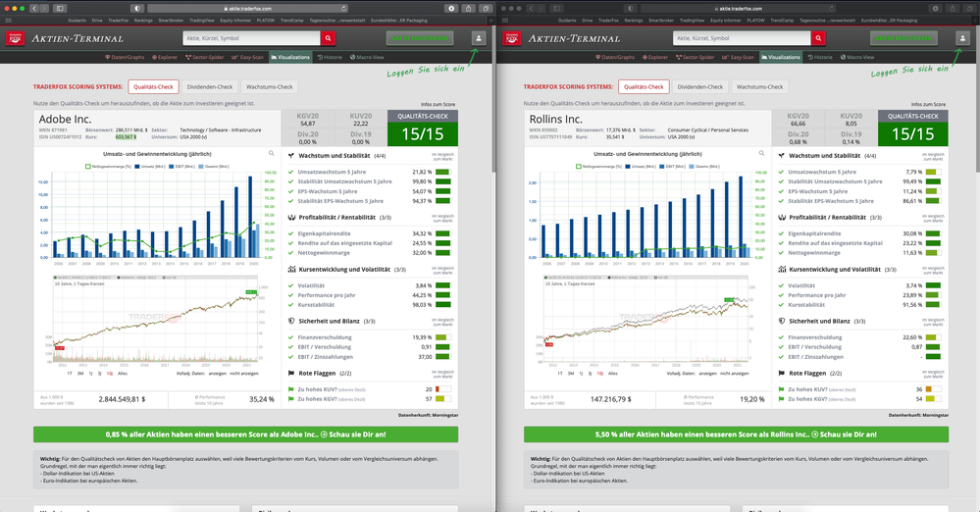The width and height of the screenshot is (980, 512).
Task: Open Sector-Spider menu in Rollins window
Action: [x=695, y=57]
